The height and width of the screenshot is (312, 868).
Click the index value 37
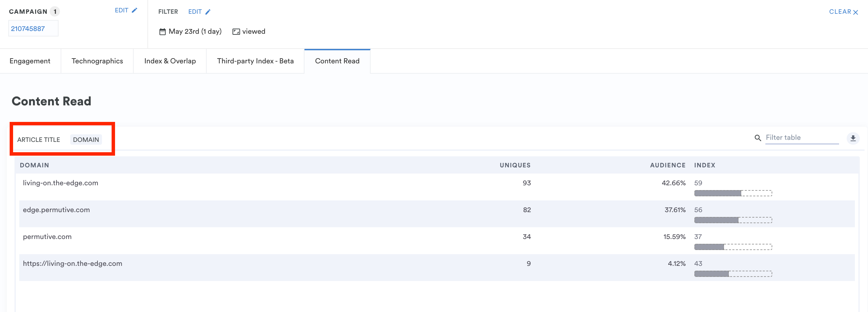(x=698, y=237)
